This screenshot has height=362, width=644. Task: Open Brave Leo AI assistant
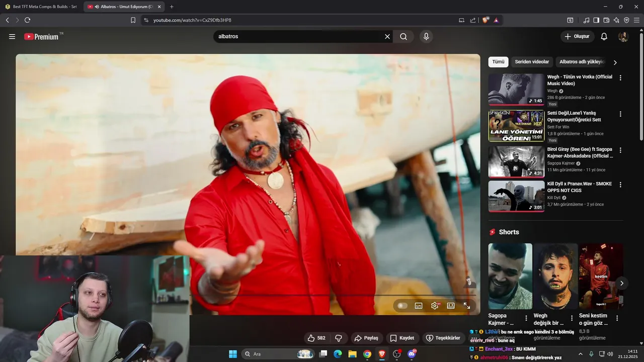coord(616,20)
